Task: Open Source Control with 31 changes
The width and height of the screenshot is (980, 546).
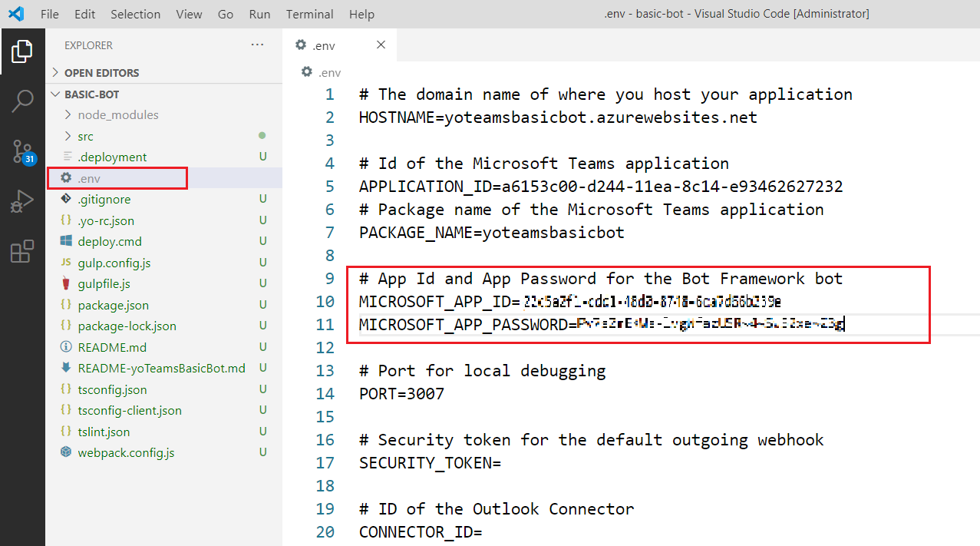Action: [22, 151]
